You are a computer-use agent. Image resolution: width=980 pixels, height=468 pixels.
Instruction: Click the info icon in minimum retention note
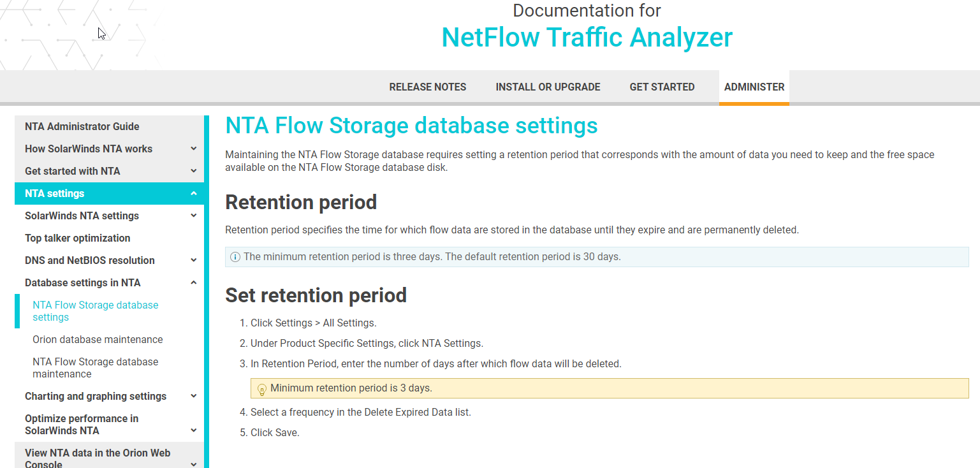pos(235,257)
